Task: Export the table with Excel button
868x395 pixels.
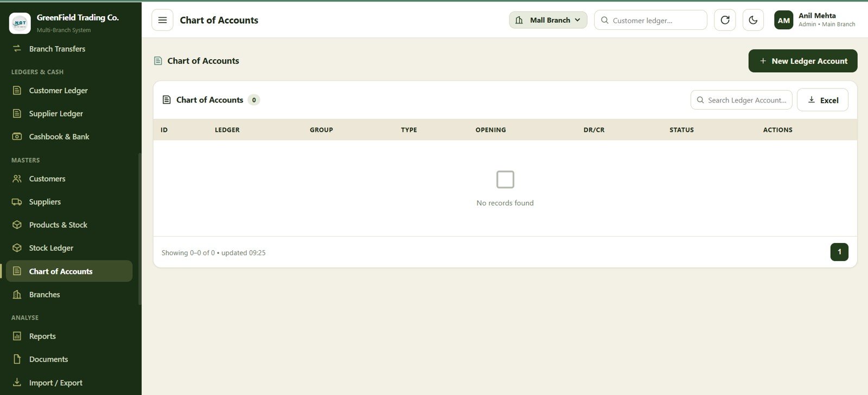Action: (822, 100)
